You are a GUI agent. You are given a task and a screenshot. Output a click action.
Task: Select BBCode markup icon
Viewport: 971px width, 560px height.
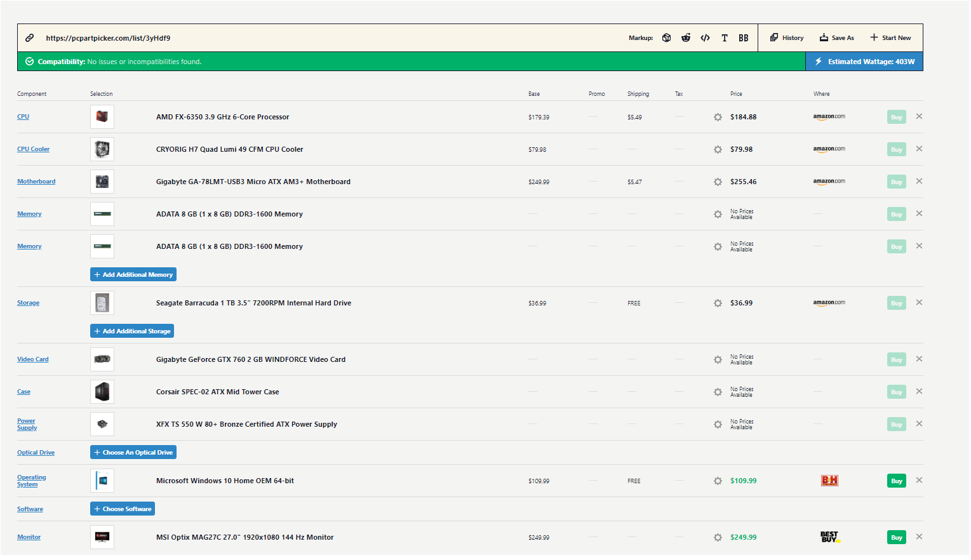(744, 38)
